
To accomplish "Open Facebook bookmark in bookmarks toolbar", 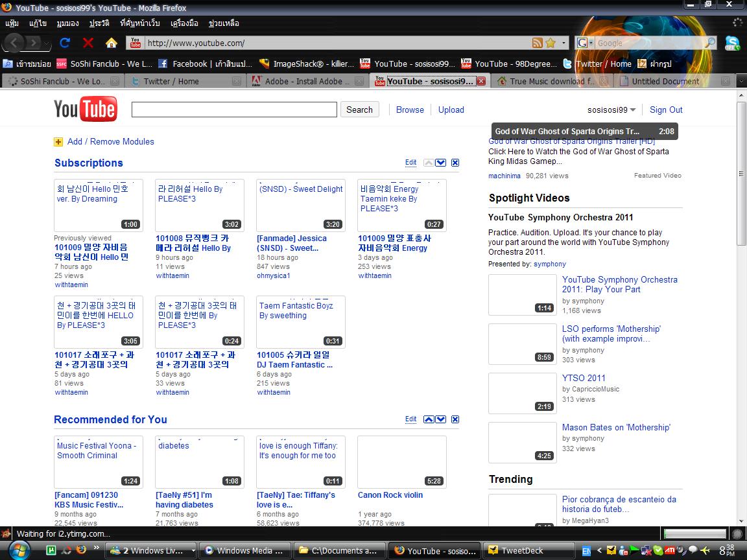I will (x=205, y=64).
